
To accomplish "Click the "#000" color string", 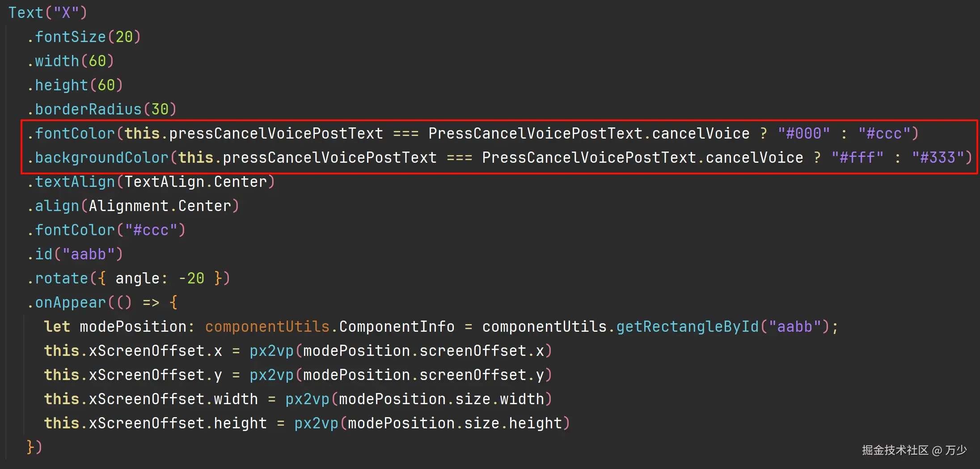I will click(x=803, y=133).
